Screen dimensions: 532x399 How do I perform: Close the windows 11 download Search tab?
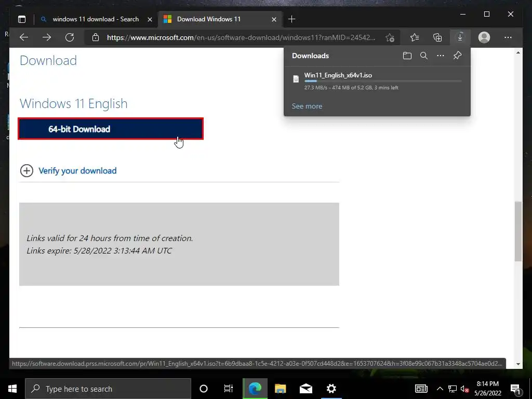[150, 19]
